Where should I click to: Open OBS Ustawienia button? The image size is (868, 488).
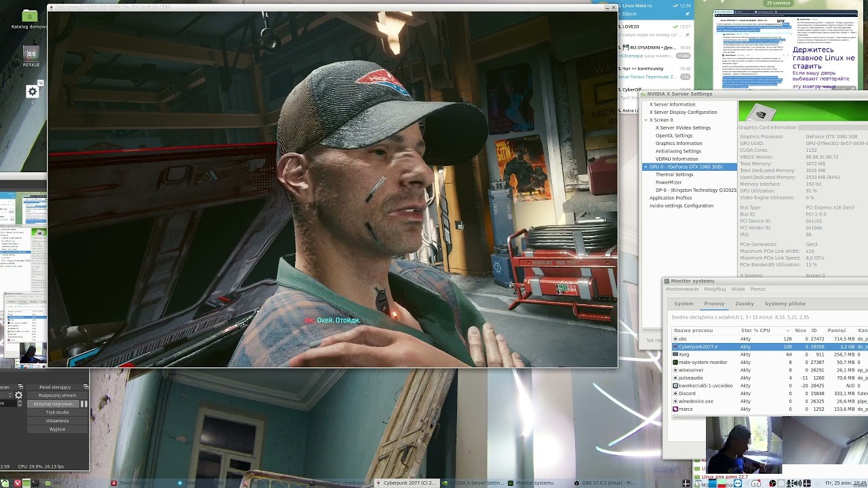coord(58,420)
